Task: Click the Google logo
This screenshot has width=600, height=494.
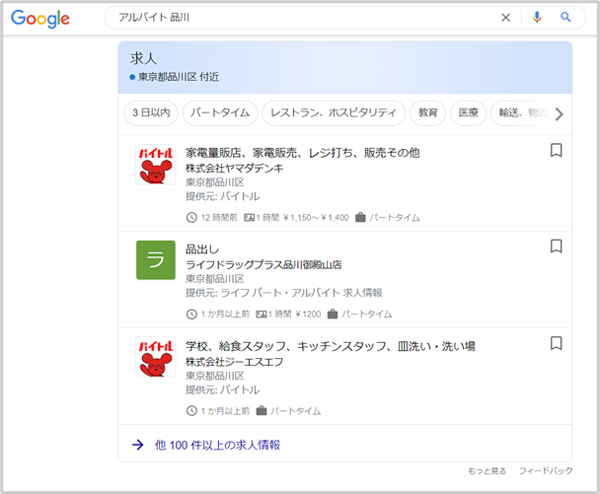Action: (x=41, y=18)
